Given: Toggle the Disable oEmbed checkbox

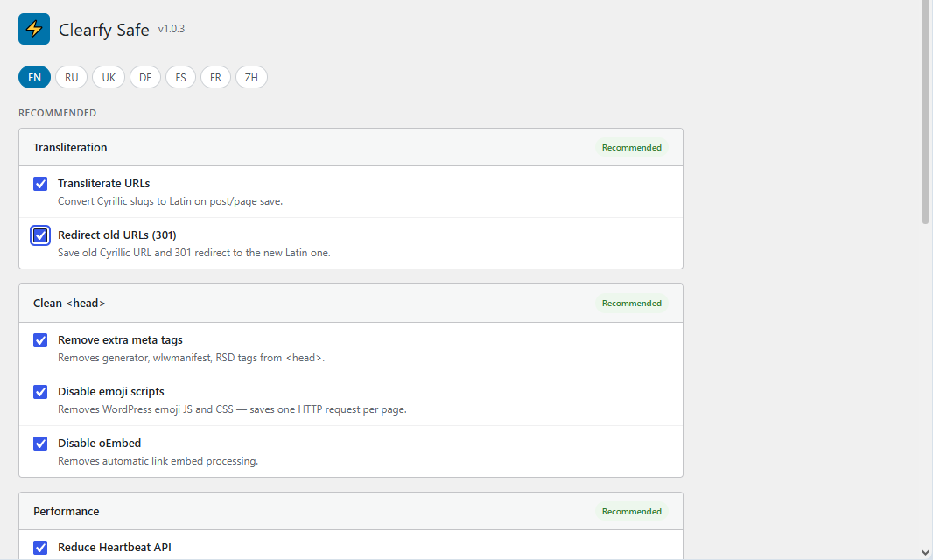Looking at the screenshot, I should pos(40,444).
